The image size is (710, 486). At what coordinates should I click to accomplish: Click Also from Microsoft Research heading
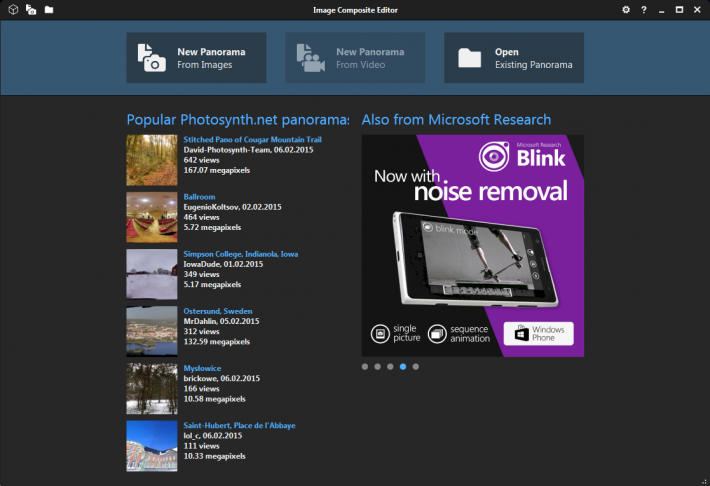(x=456, y=120)
